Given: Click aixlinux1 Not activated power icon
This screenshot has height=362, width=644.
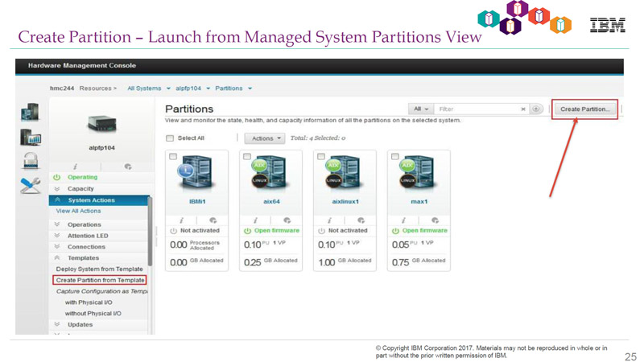Looking at the screenshot, I should [x=321, y=231].
